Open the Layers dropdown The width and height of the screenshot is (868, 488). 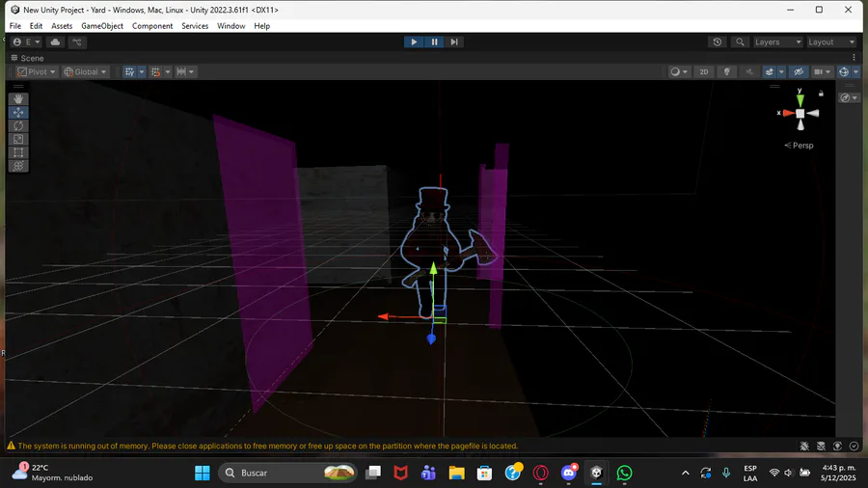tap(777, 42)
